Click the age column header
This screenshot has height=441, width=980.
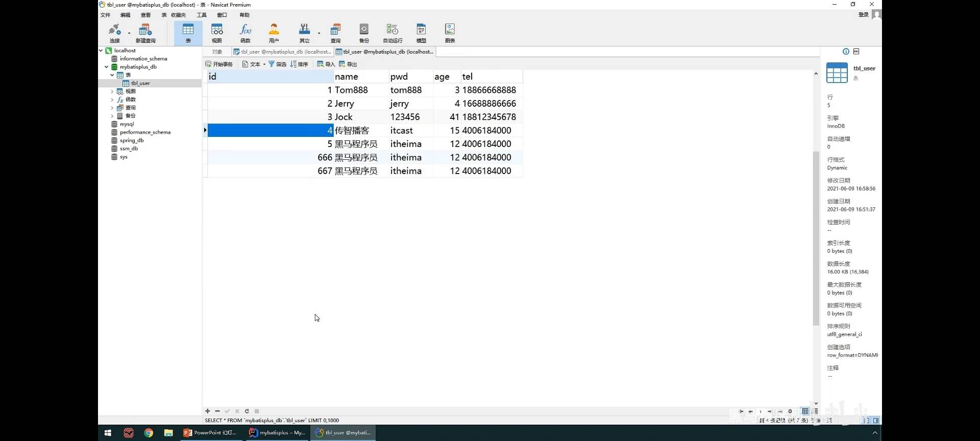[447, 77]
